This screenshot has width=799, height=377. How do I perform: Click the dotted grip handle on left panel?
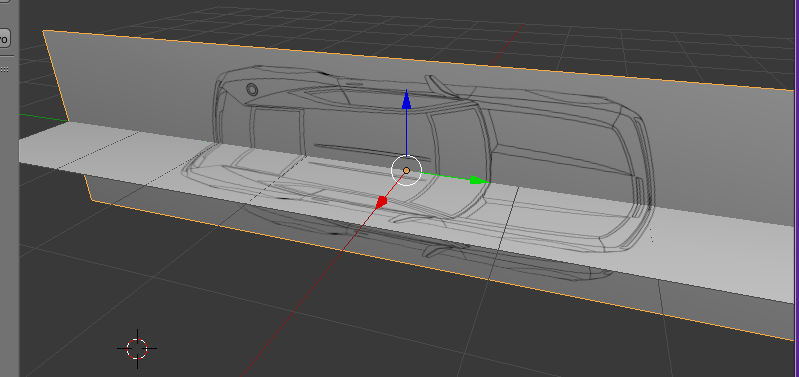tap(4, 70)
